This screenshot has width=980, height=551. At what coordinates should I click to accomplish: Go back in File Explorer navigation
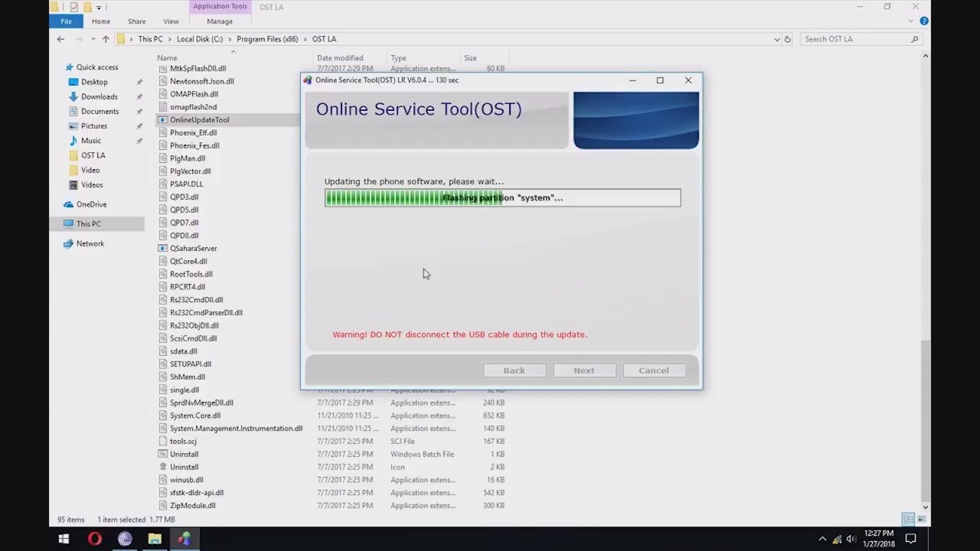[x=60, y=39]
